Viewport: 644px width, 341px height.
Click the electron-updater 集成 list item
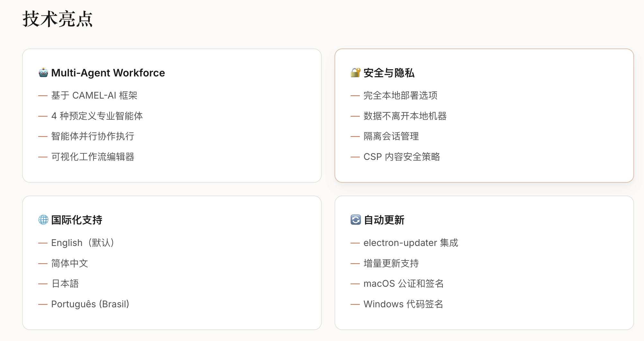[x=410, y=243]
